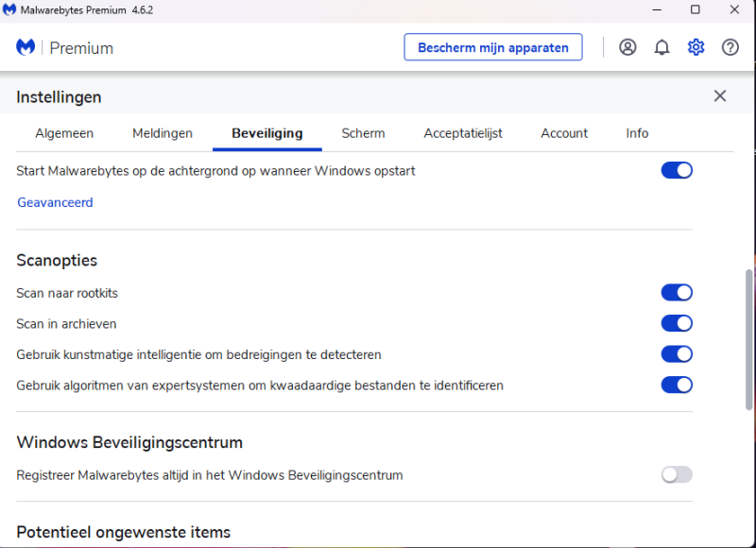Open the help question mark icon

[730, 47]
